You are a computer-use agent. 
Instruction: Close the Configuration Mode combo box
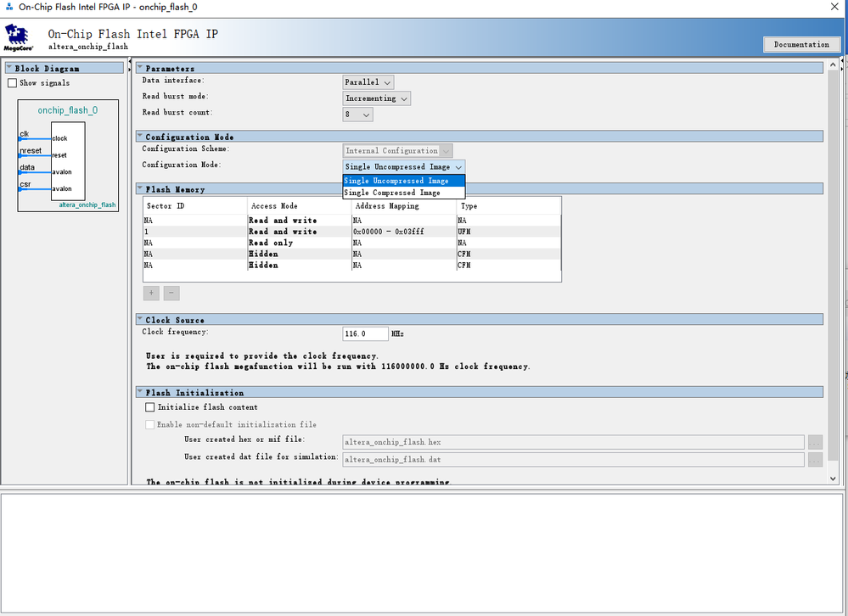click(404, 167)
